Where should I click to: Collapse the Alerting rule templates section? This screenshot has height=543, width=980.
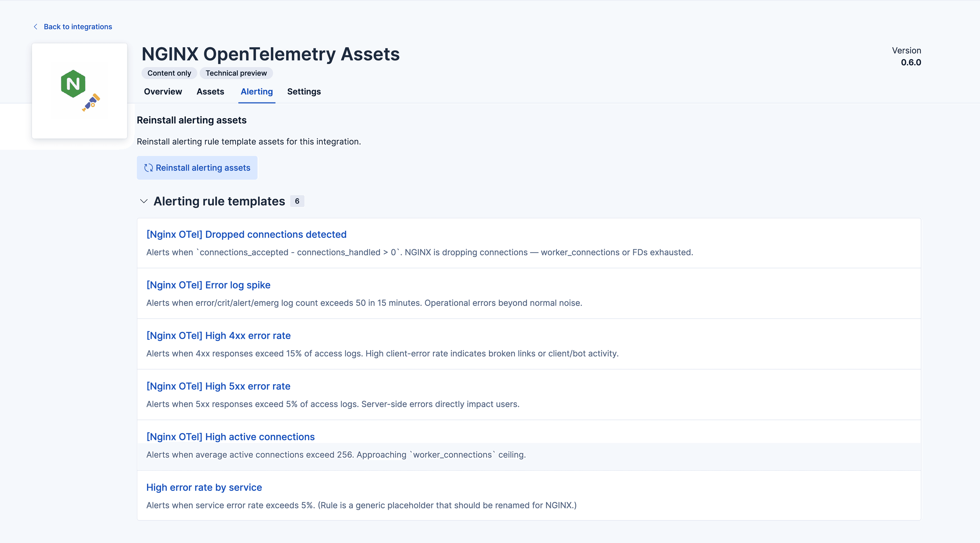144,201
